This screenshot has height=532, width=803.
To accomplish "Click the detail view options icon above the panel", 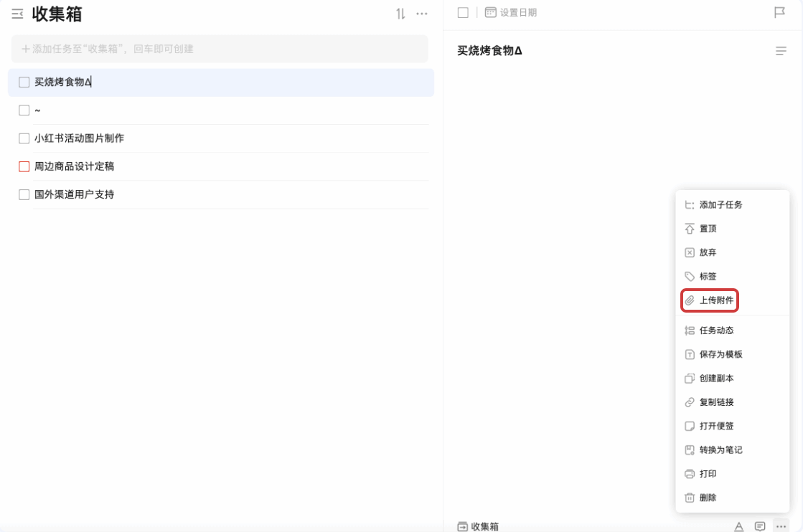I will point(781,49).
